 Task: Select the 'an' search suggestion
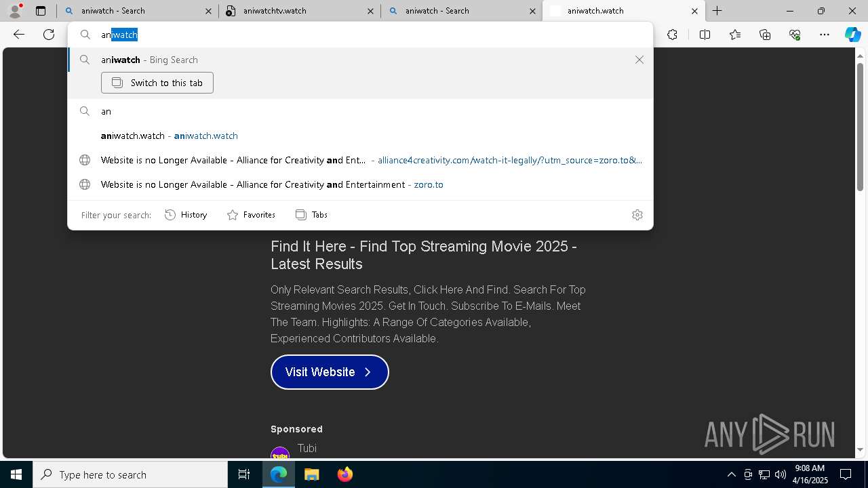pyautogui.click(x=360, y=111)
